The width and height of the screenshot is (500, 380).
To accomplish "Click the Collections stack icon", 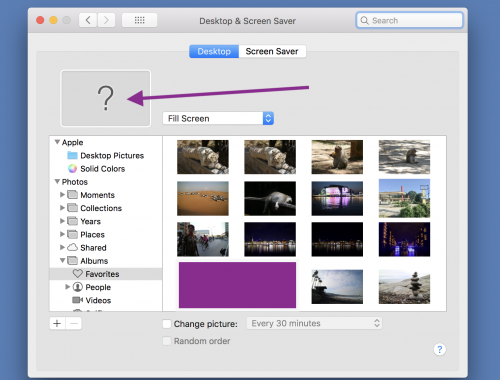I will pos(72,208).
